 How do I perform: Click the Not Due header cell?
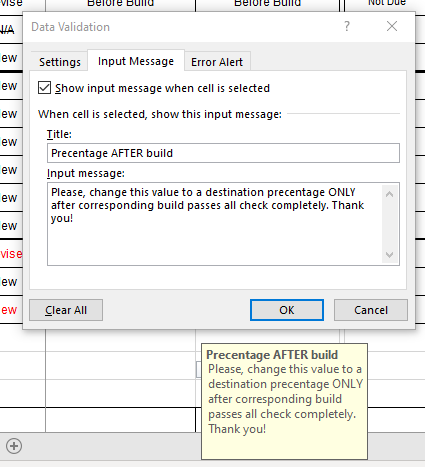click(387, 3)
